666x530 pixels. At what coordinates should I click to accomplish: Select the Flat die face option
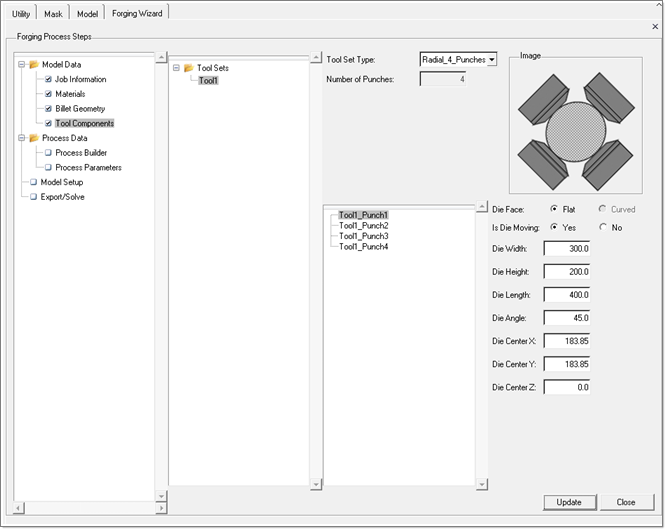pyautogui.click(x=555, y=210)
